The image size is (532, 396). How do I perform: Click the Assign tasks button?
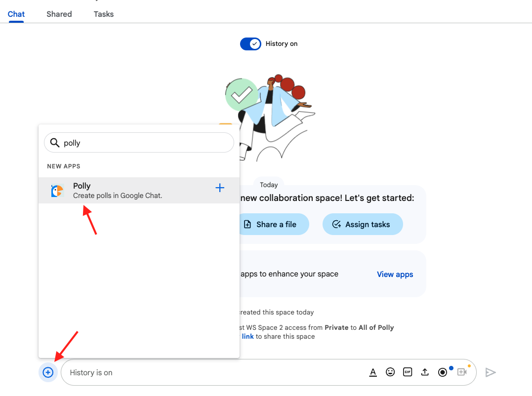pos(363,224)
